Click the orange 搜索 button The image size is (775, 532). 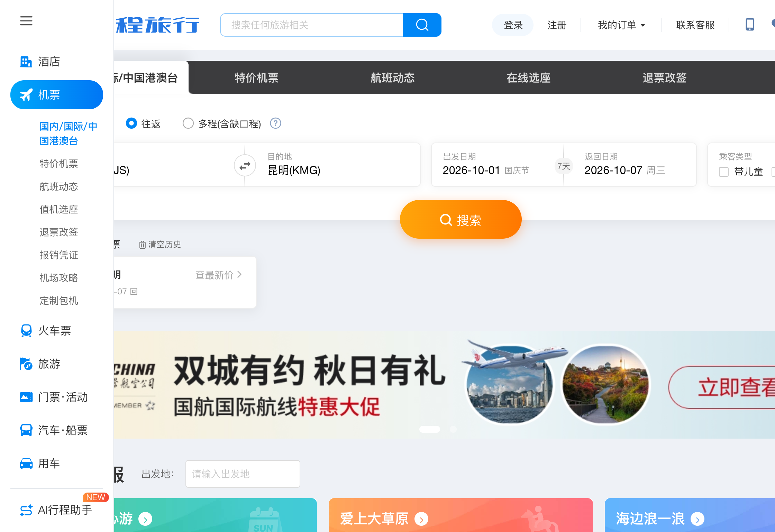coord(461,219)
